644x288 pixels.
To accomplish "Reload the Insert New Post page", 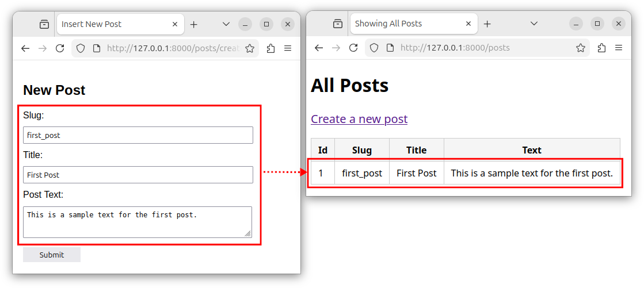I will pyautogui.click(x=60, y=48).
